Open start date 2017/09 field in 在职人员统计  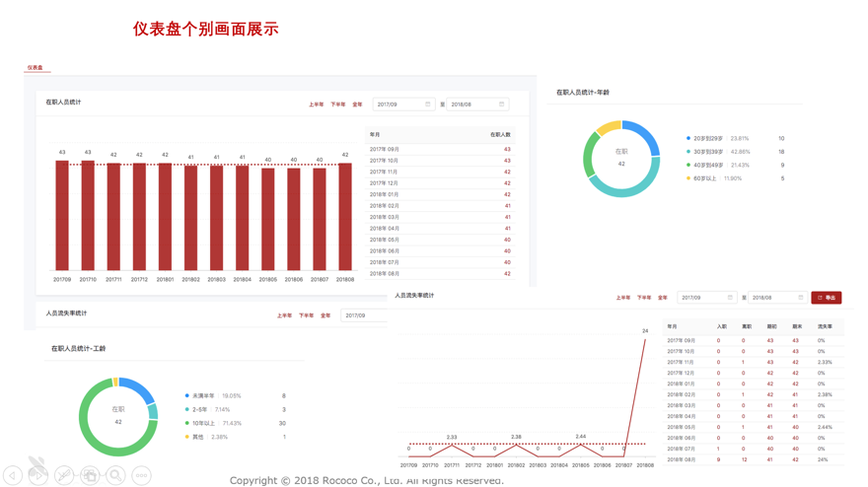404,104
